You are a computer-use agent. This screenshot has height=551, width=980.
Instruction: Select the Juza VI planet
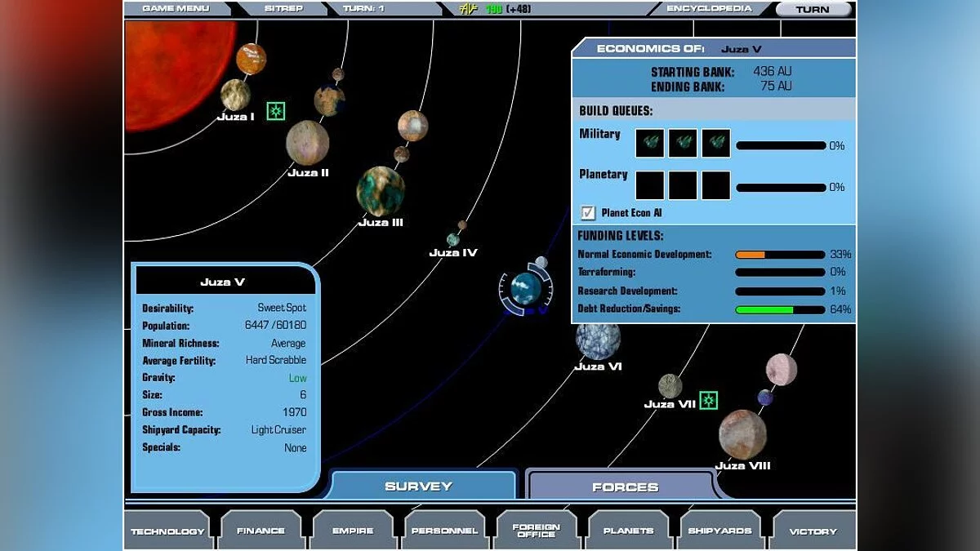[x=598, y=340]
